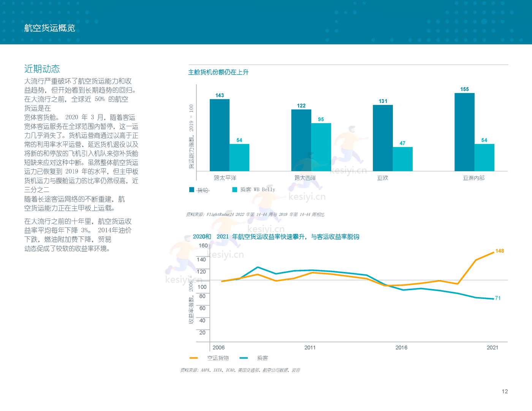Click the 亚欧 axis label
Image resolution: width=532 pixels, height=411 pixels.
[x=383, y=178]
